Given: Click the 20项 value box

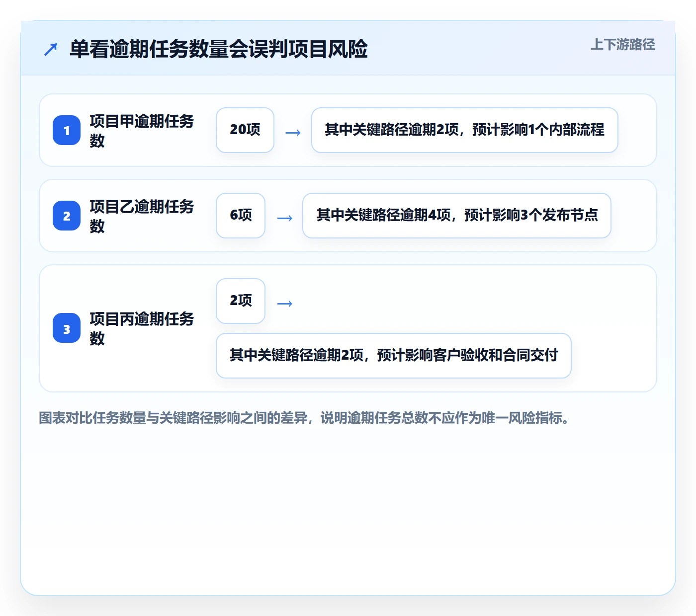Looking at the screenshot, I should pos(245,130).
